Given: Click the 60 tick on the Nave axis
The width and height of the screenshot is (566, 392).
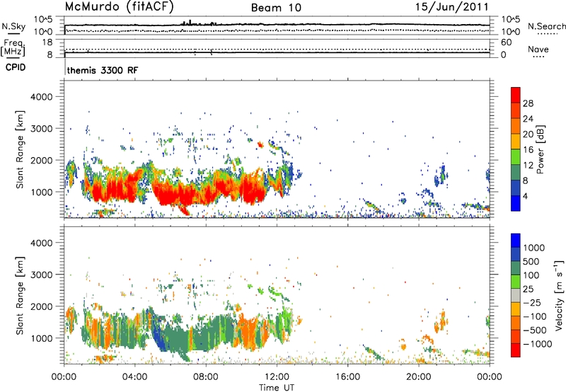Looking at the screenshot, I should point(506,42).
